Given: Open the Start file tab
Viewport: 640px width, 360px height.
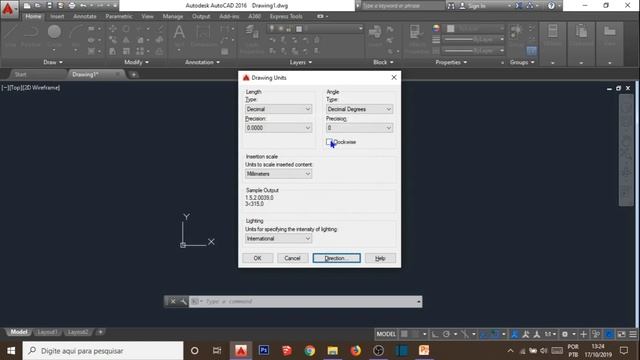Looking at the screenshot, I should tap(20, 74).
